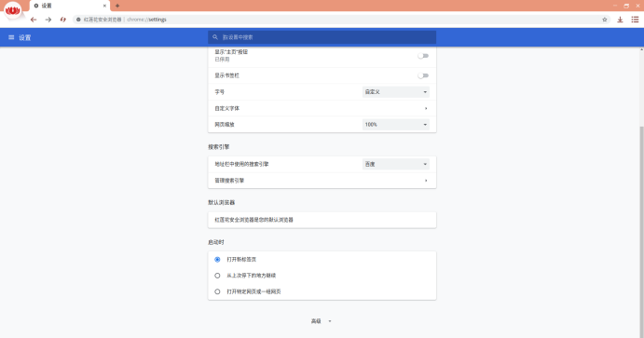Go back with the left arrow button

[34, 20]
